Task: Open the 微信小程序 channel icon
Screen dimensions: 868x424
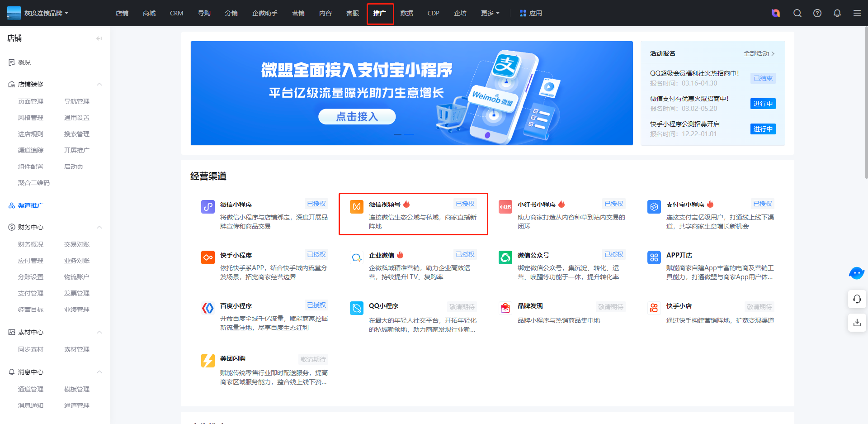Action: (208, 207)
